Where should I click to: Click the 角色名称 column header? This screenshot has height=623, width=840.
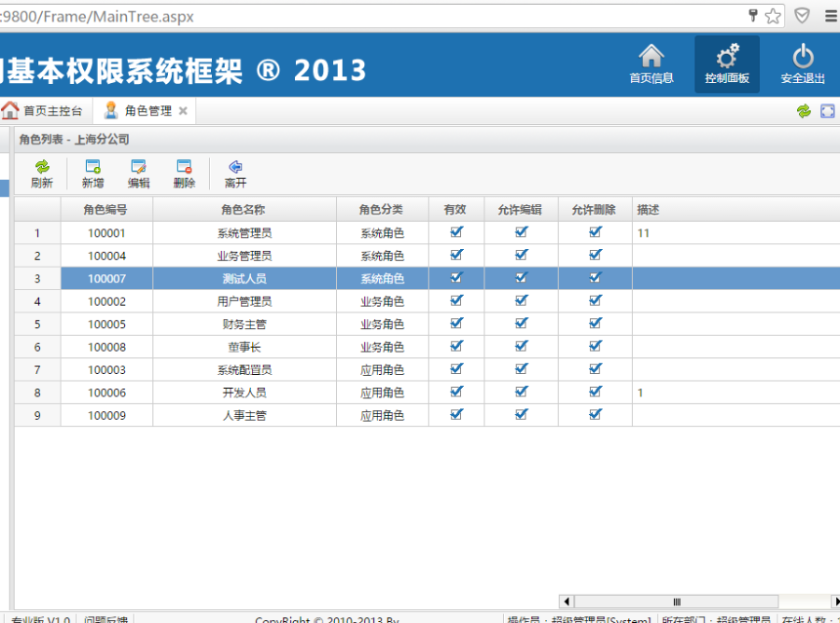[244, 210]
